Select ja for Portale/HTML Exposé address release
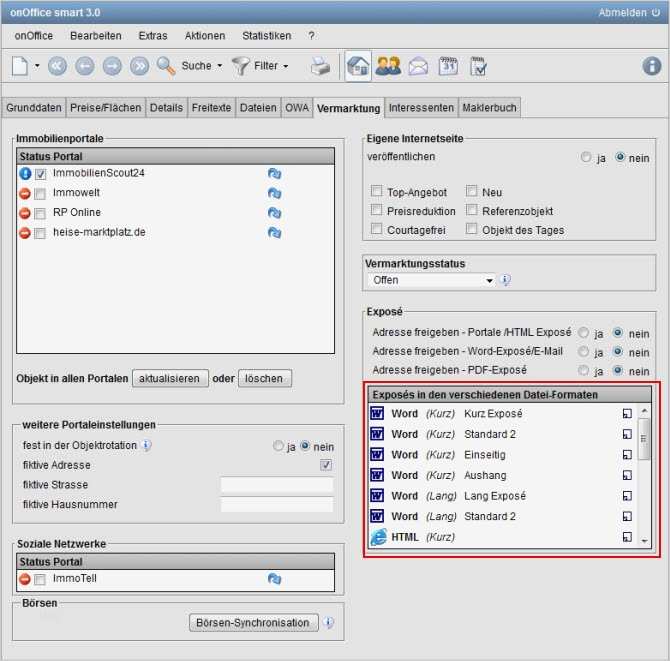This screenshot has width=670, height=661. (584, 332)
